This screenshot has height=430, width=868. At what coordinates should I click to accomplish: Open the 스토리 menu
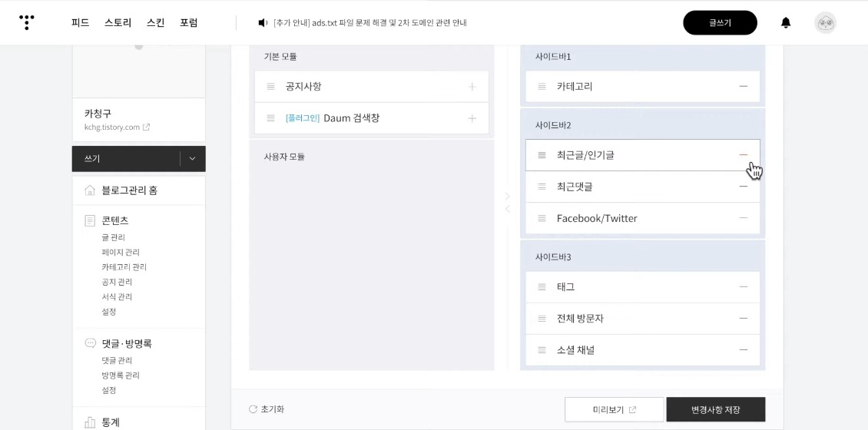[x=118, y=23]
